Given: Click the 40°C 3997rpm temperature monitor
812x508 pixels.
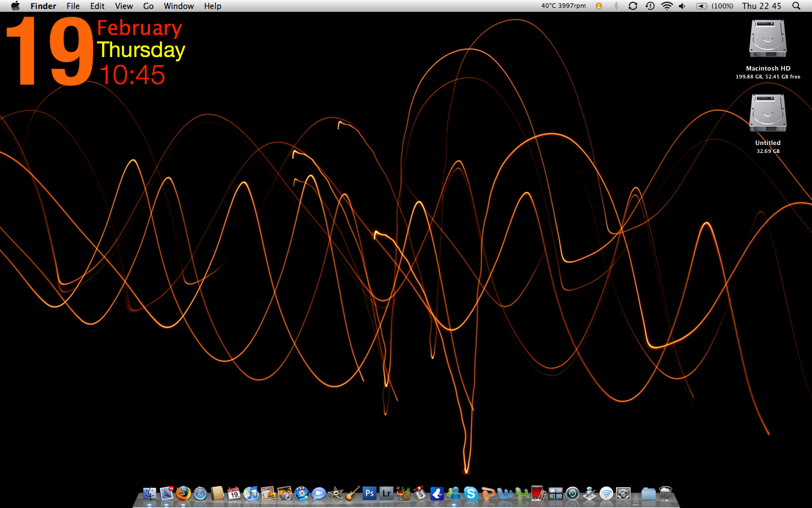Looking at the screenshot, I should [x=563, y=6].
